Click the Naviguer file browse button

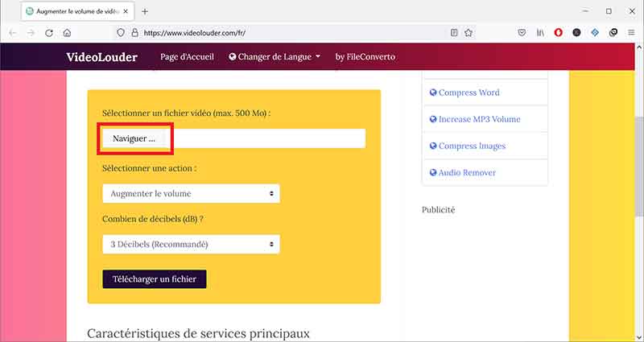(x=134, y=138)
